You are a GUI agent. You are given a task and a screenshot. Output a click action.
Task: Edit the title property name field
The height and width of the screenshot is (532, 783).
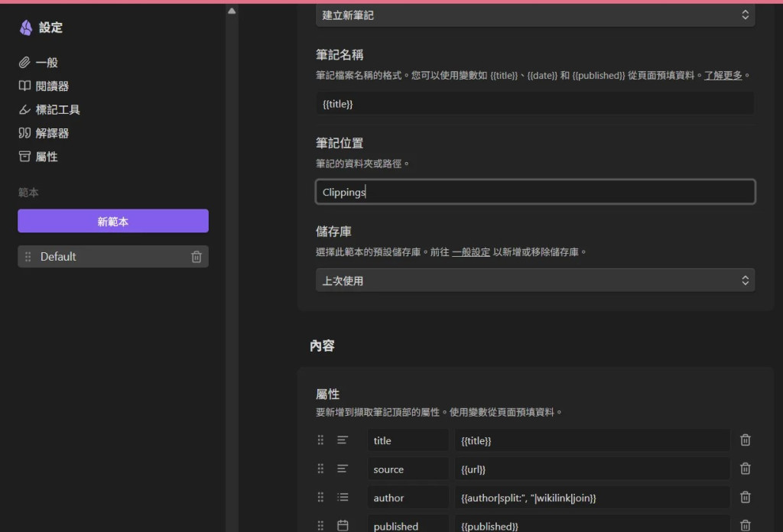tap(408, 441)
